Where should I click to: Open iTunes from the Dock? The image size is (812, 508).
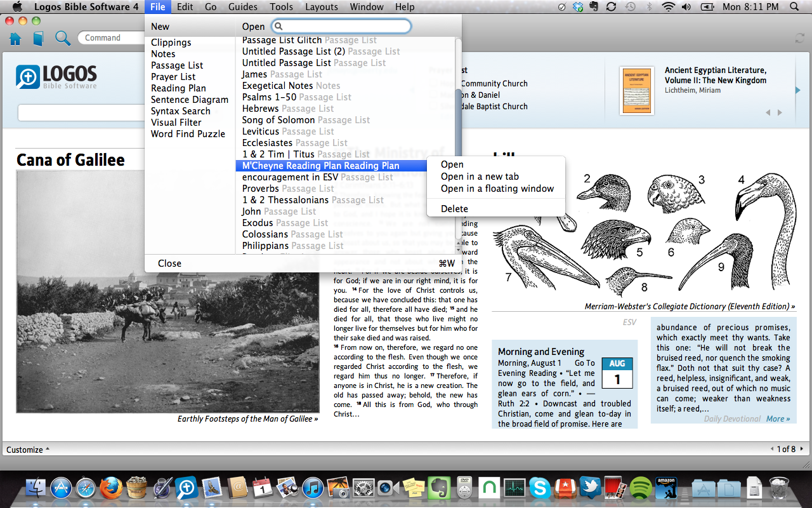tap(313, 488)
